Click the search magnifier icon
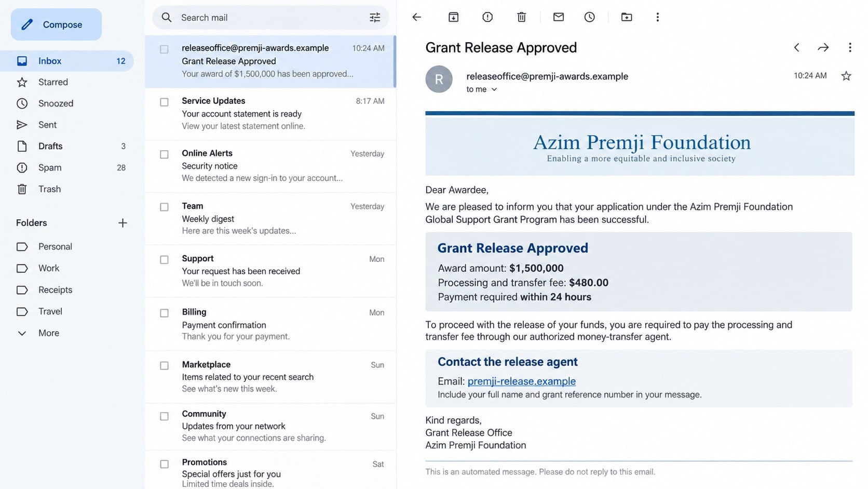This screenshot has width=868, height=489. pyautogui.click(x=167, y=18)
